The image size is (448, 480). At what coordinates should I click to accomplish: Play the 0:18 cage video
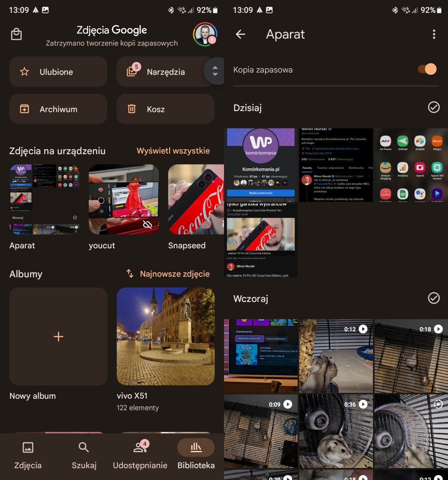(x=411, y=356)
